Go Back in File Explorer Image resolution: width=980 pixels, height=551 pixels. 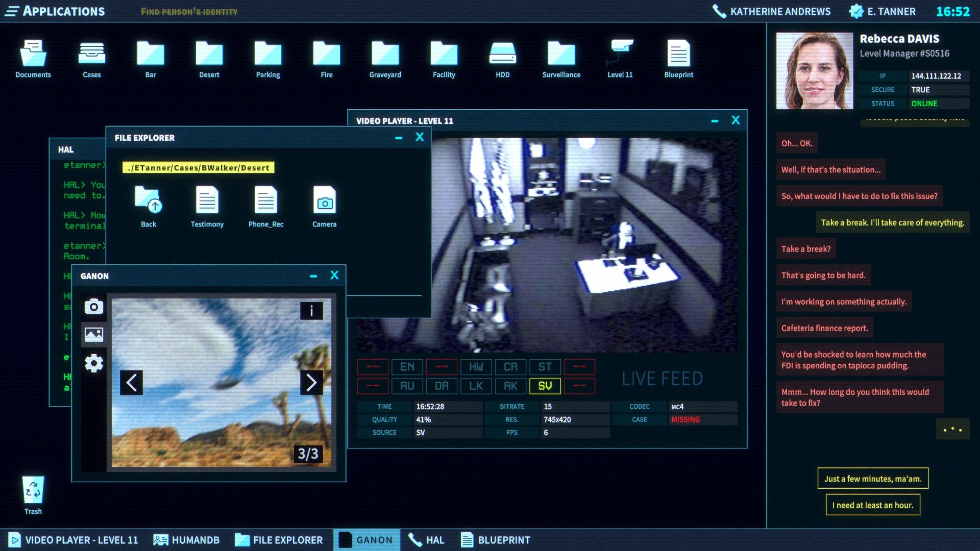pos(149,207)
